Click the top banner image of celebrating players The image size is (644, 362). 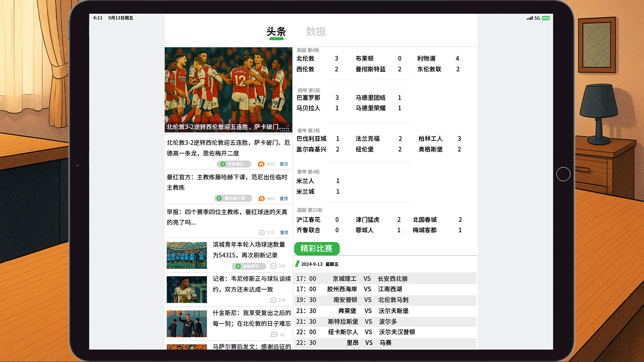(228, 89)
